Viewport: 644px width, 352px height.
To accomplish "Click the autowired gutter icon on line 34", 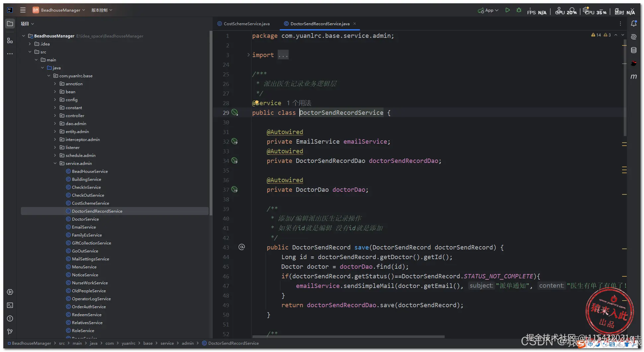I will coord(235,161).
